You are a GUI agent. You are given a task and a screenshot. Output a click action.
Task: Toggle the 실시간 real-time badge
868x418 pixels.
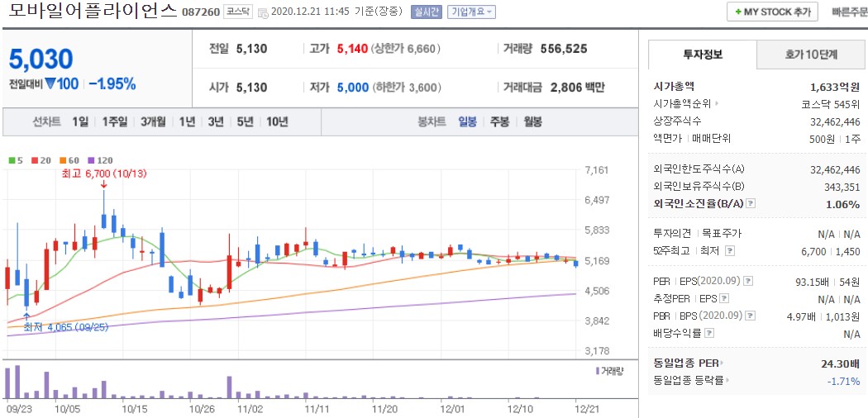click(427, 12)
